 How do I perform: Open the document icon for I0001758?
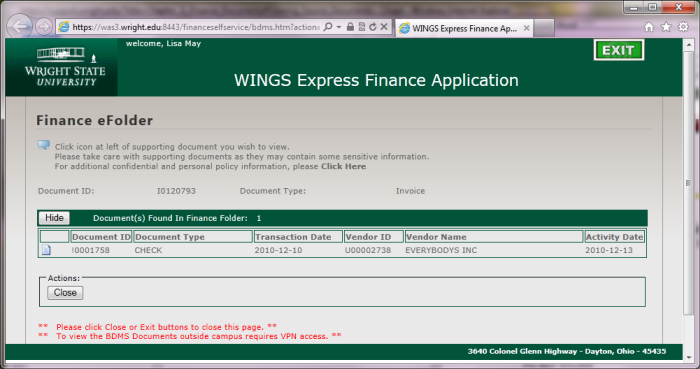pos(46,250)
